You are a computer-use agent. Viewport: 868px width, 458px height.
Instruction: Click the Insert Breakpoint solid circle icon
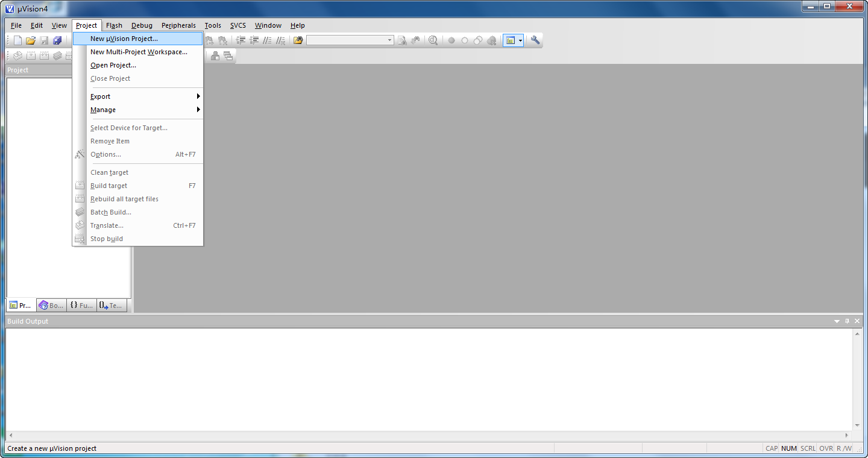[x=451, y=40]
